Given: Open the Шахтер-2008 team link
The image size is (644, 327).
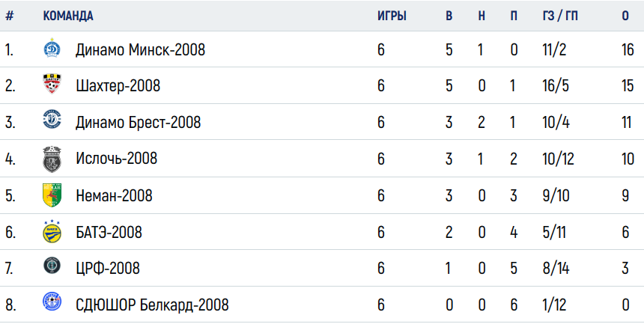Looking at the screenshot, I should coord(118,86).
